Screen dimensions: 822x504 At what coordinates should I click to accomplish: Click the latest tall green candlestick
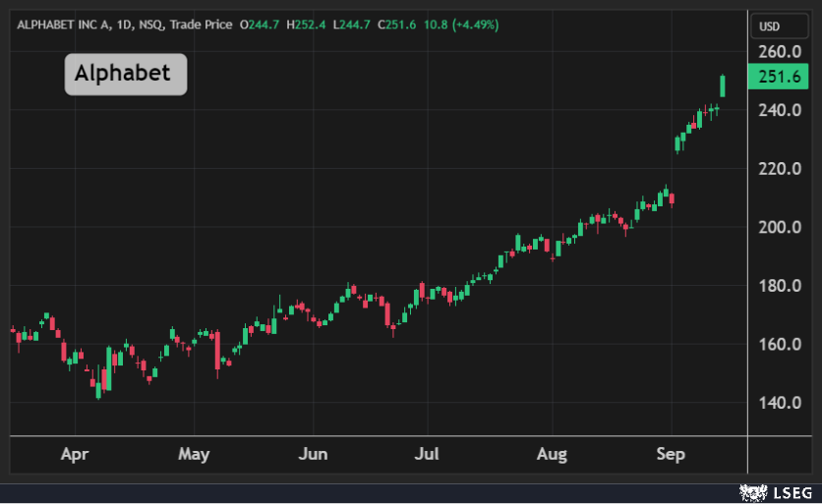click(723, 85)
